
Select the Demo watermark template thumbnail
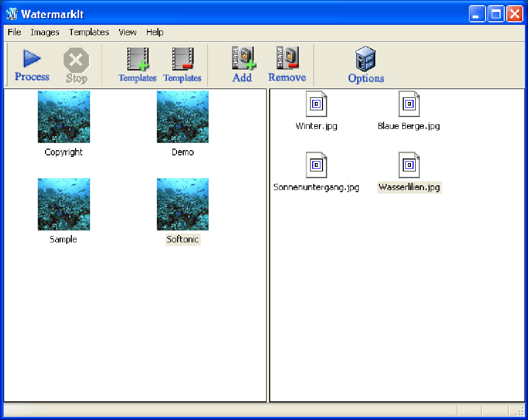(182, 116)
